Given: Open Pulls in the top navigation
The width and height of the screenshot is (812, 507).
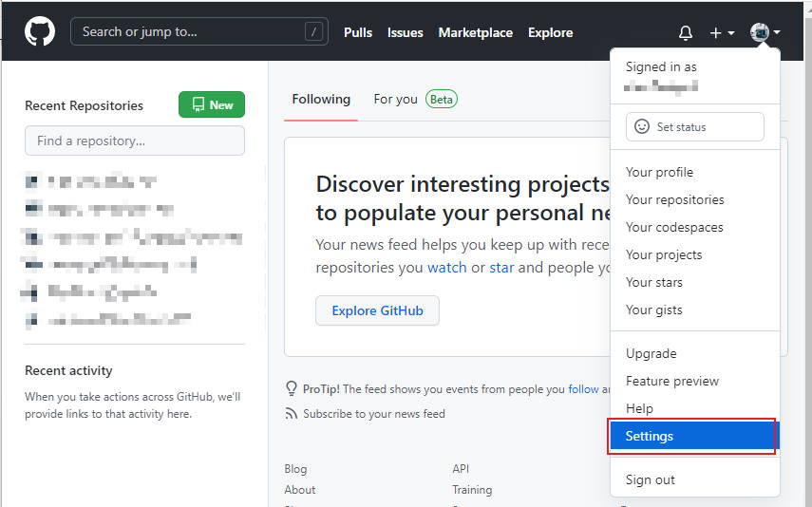Looking at the screenshot, I should coord(358,32).
